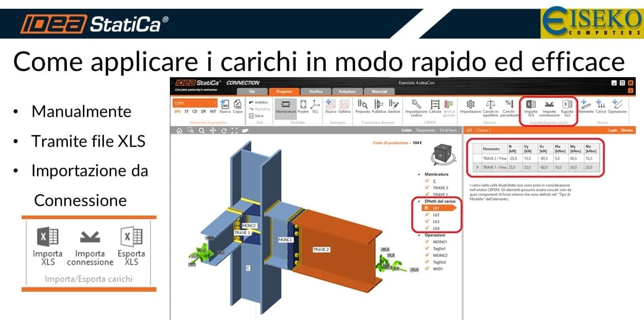The image size is (644, 320).
Task: Click the Pubblica icon
Action: (x=379, y=106)
